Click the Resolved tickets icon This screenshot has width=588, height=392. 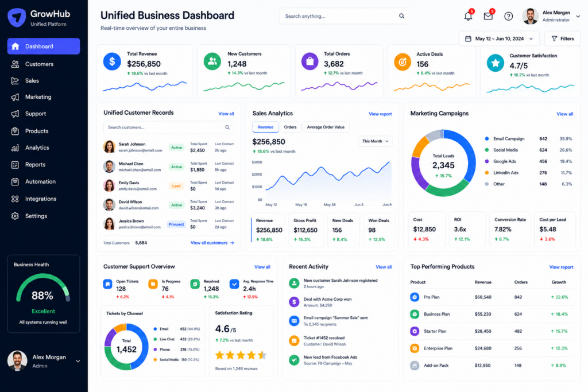(195, 284)
